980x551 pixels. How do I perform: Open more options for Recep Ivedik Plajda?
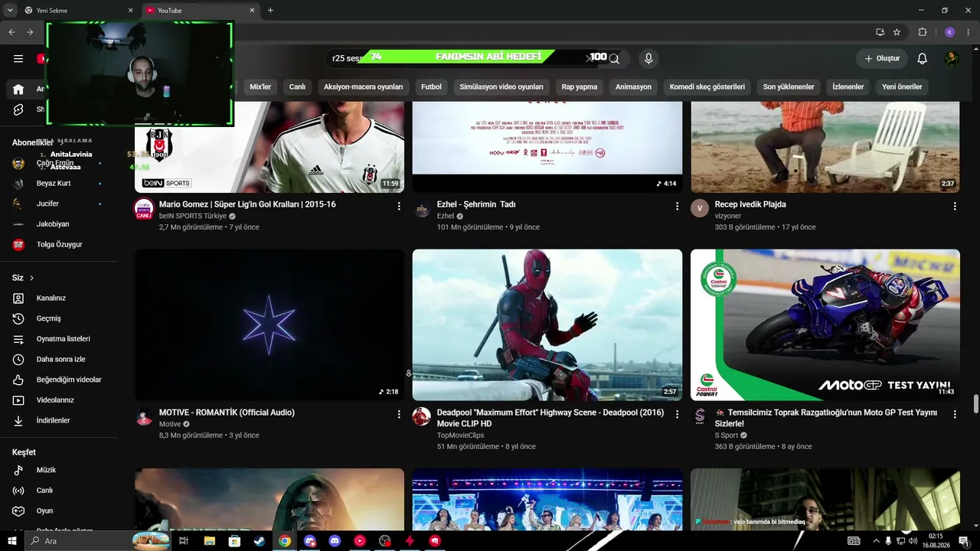[x=955, y=206]
